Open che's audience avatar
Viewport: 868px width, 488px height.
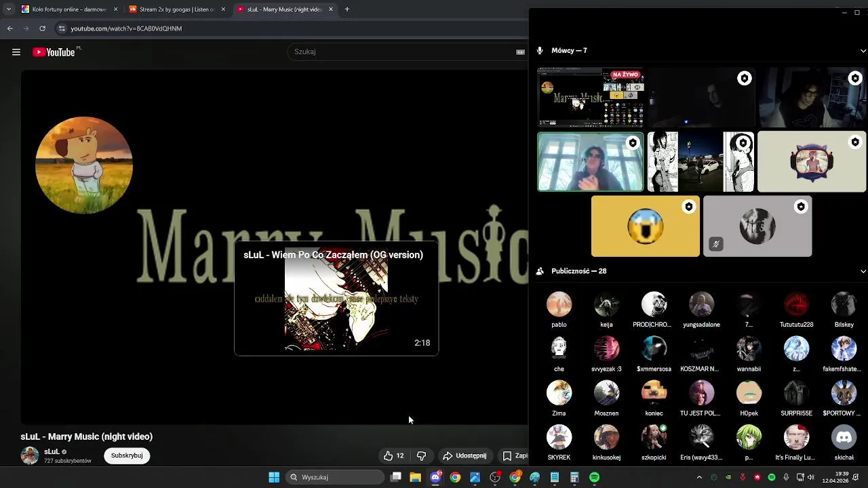[x=559, y=349]
